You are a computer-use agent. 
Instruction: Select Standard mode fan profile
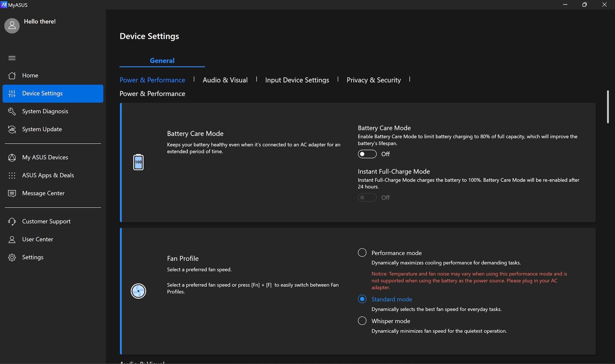click(362, 299)
